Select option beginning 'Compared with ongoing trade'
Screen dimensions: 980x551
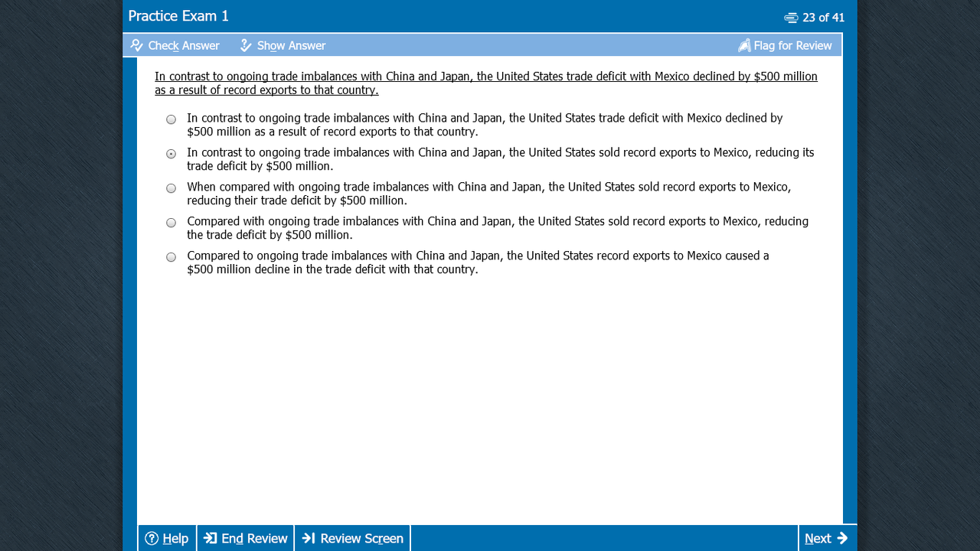[171, 223]
